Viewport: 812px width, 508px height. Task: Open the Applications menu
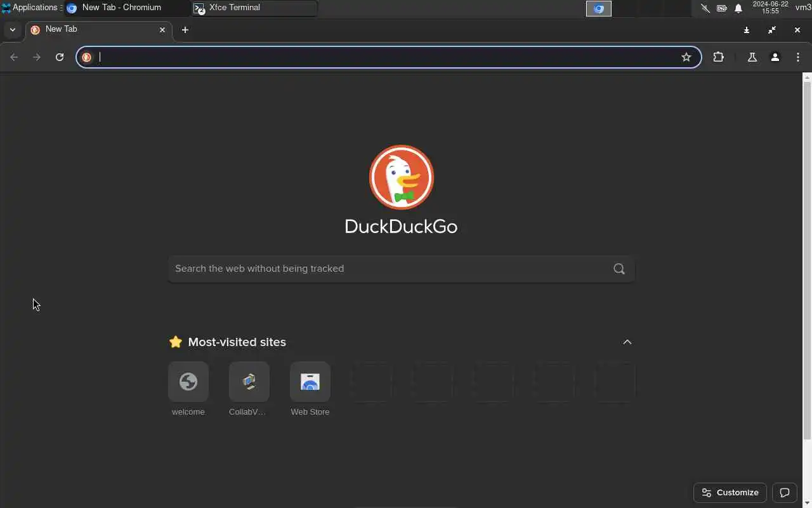click(x=30, y=8)
